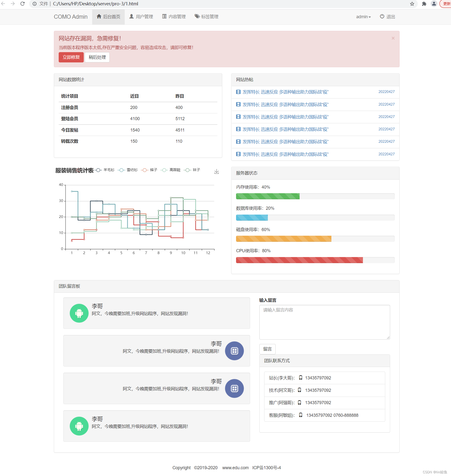Click phone icon beside 客服(阿敏姐)
451x476 pixels.
coord(301,415)
